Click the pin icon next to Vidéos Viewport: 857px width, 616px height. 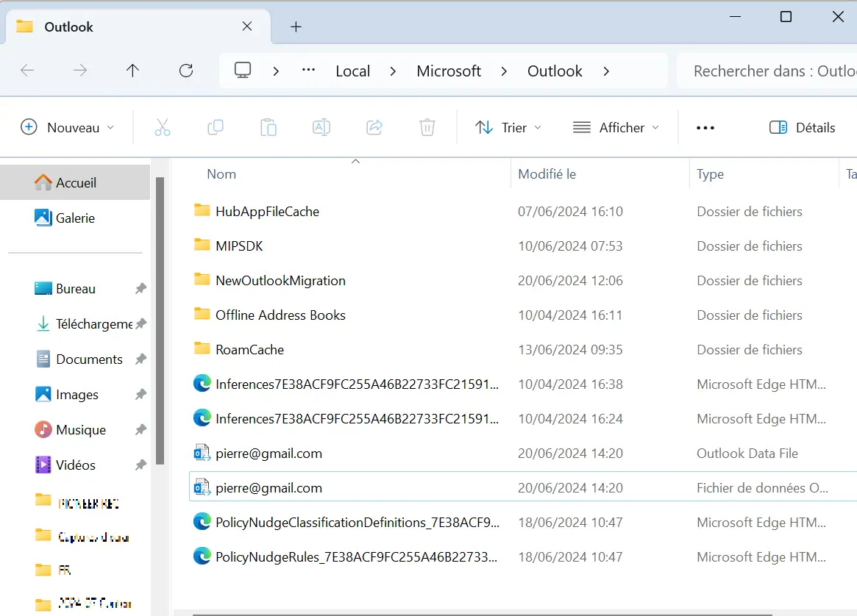(x=141, y=465)
